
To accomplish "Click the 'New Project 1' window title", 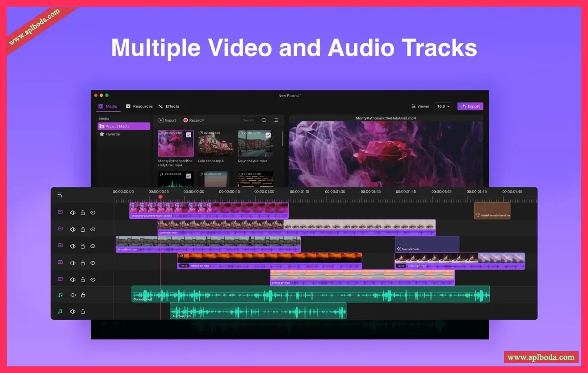I will 290,96.
